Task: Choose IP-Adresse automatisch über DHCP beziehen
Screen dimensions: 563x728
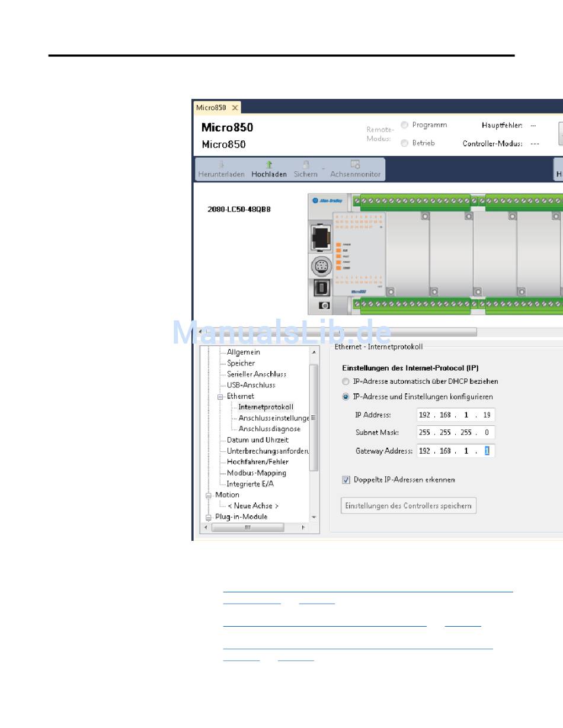Action: coord(346,381)
